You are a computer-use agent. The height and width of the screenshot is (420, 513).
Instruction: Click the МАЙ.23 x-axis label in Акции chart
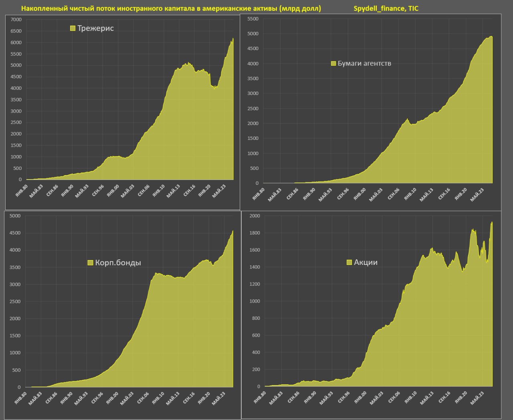[x=476, y=399]
